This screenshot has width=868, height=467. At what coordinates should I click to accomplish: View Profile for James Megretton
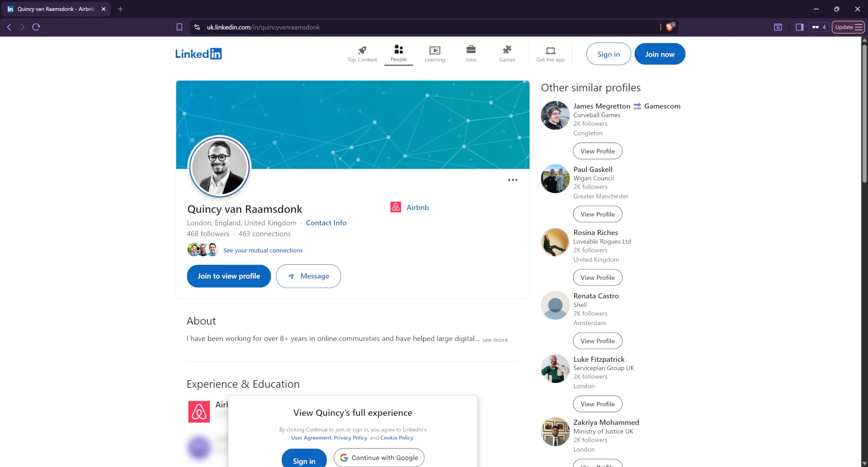(x=598, y=151)
